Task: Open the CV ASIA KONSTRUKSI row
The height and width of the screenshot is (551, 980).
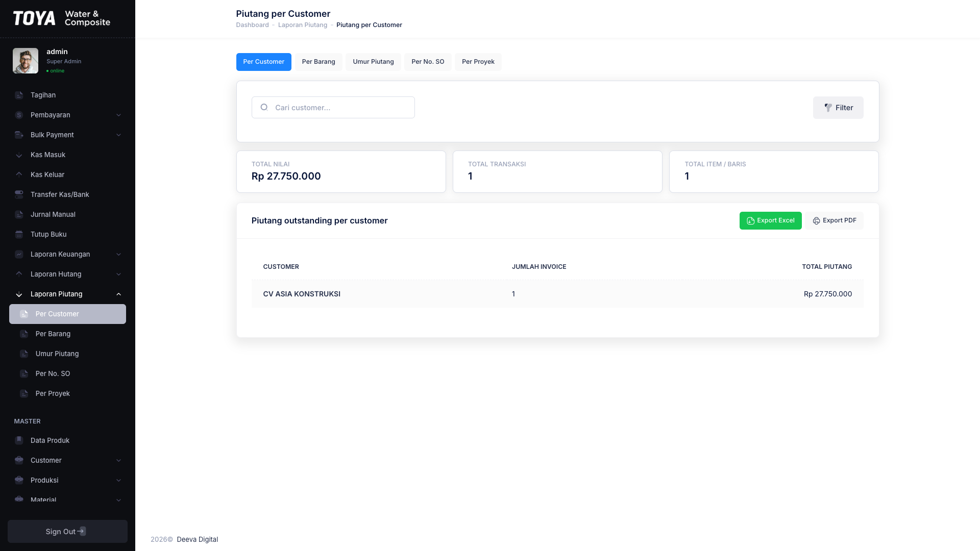Action: pyautogui.click(x=557, y=294)
